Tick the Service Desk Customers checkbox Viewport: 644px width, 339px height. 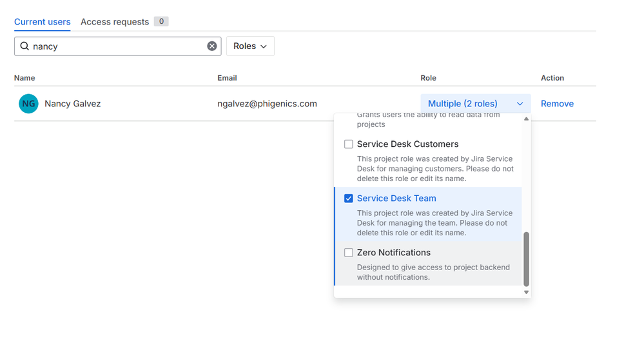pos(348,144)
